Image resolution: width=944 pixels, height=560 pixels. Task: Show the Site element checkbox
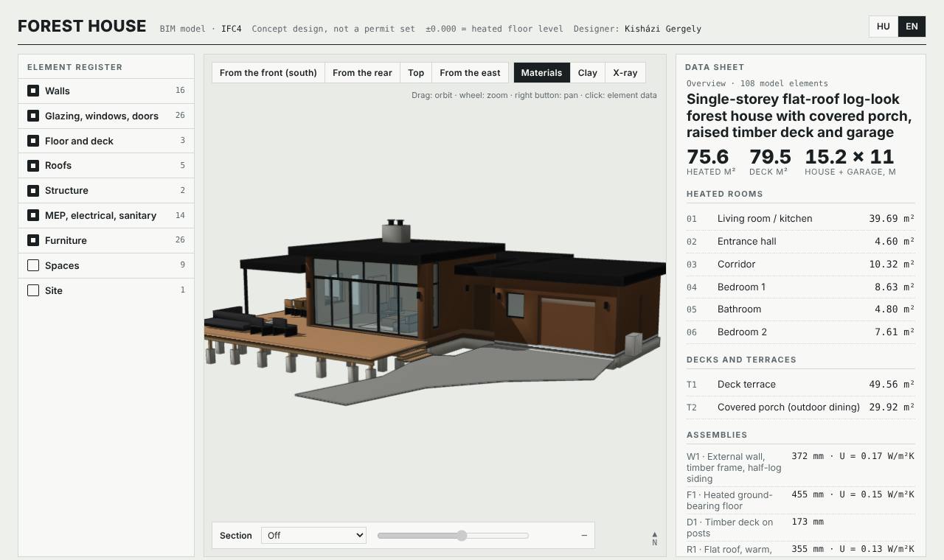[33, 290]
